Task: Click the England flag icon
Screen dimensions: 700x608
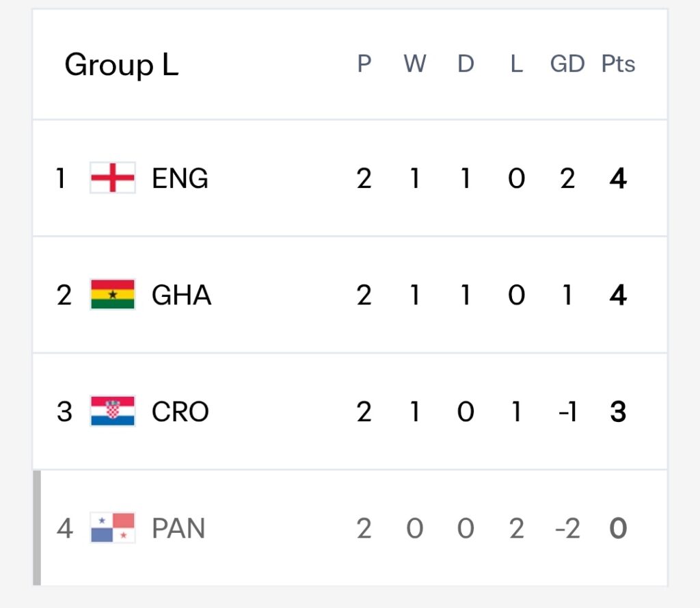Action: click(x=113, y=177)
